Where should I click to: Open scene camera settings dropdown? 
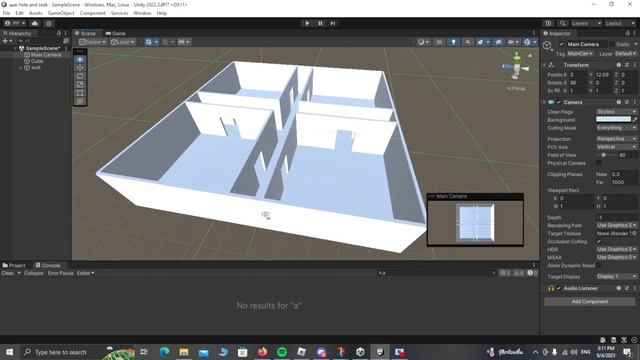click(x=513, y=42)
